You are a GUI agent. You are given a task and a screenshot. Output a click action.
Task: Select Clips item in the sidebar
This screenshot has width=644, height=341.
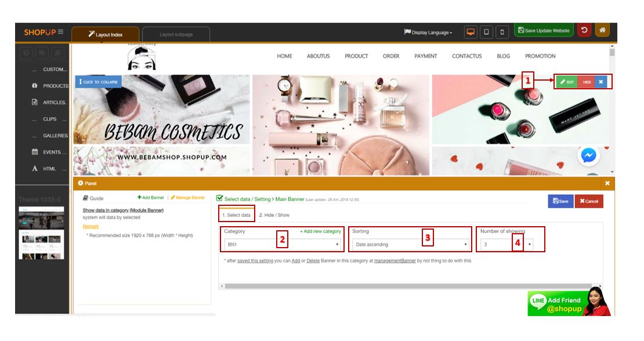(50, 119)
